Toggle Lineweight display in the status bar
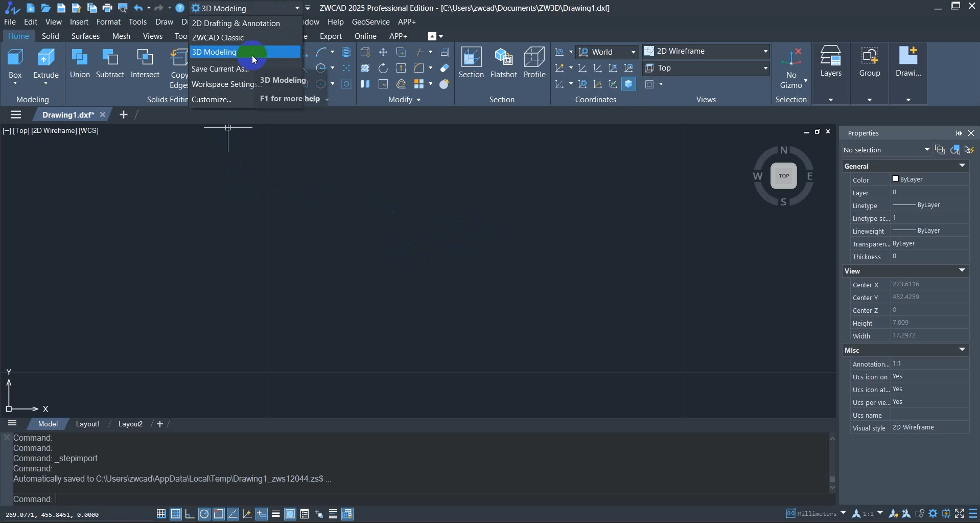This screenshot has width=980, height=523. (275, 514)
